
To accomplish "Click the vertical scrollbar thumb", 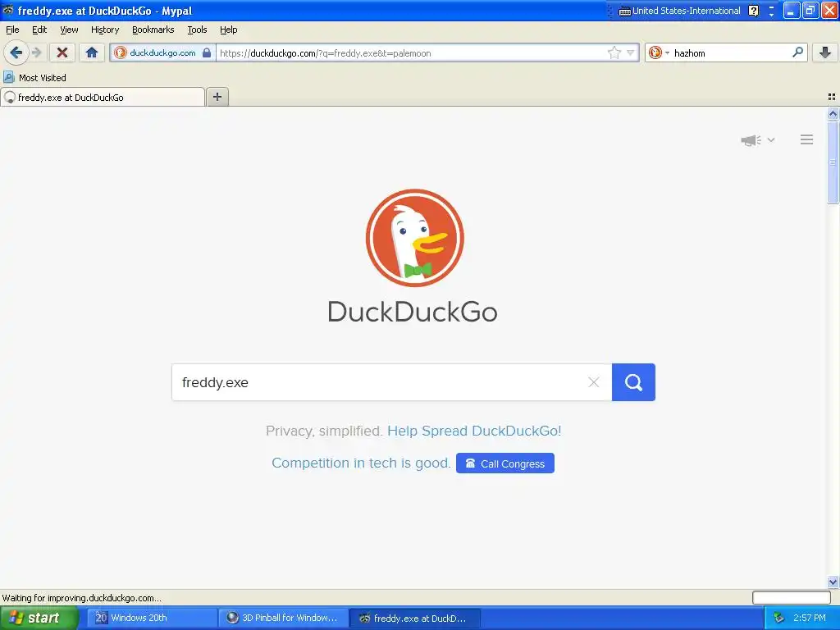I will click(833, 162).
